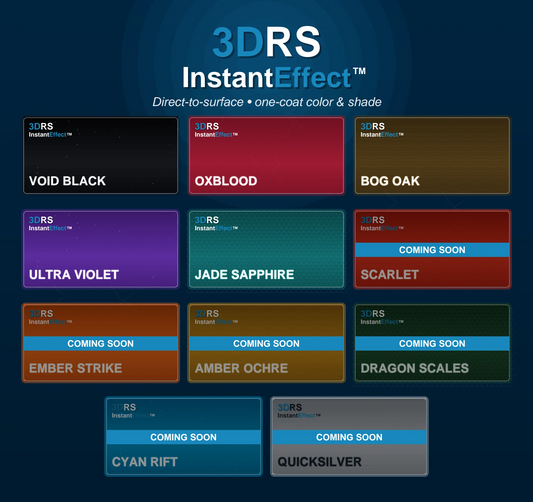
Task: Click the Ember Strike Coming Soon banner
Action: (101, 344)
